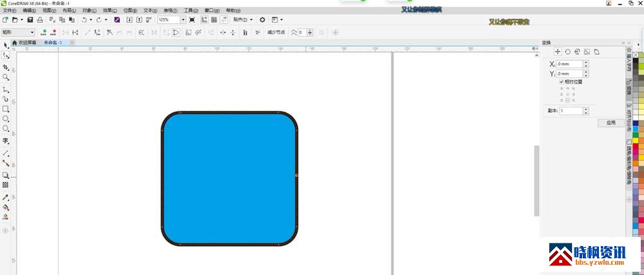Select the Interactive Fill tool
The width and height of the screenshot is (644, 275).
[5, 207]
